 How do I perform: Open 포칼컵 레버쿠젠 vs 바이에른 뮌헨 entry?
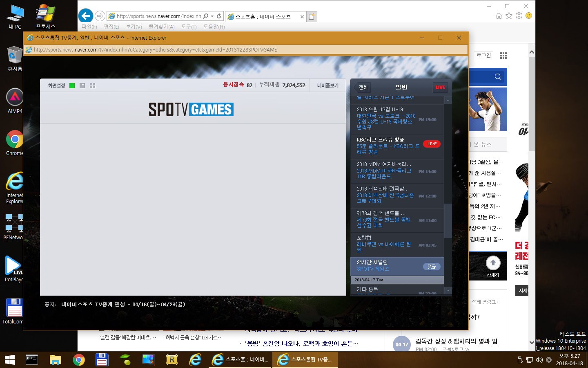point(397,244)
